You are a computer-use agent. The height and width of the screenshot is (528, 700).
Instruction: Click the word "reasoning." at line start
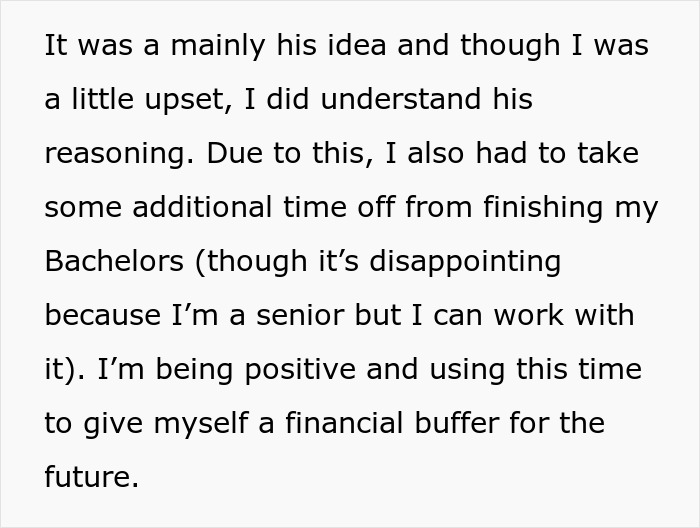pyautogui.click(x=119, y=154)
